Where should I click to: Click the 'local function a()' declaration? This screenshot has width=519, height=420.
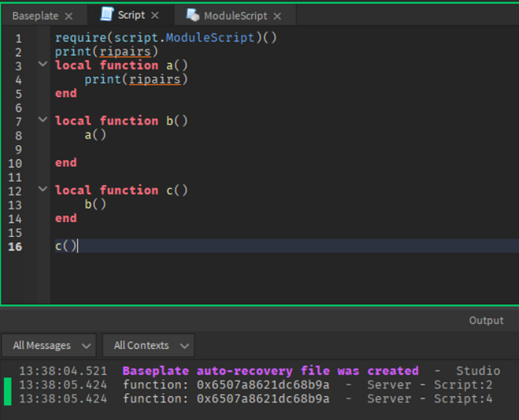click(x=121, y=65)
